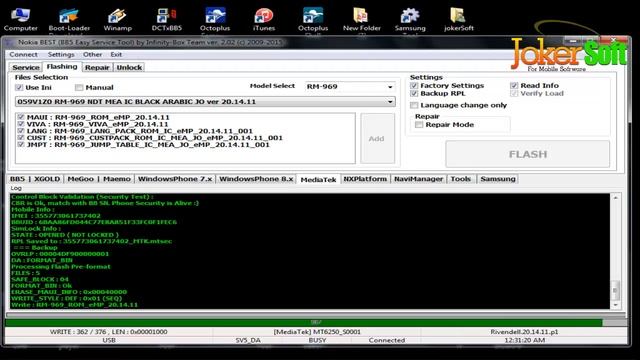
Task: Click the BUSY status indicator
Action: click(x=317, y=340)
